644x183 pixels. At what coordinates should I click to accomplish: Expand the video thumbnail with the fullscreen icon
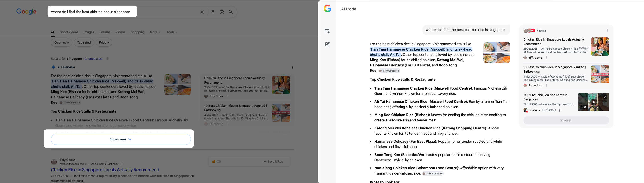coord(605,97)
